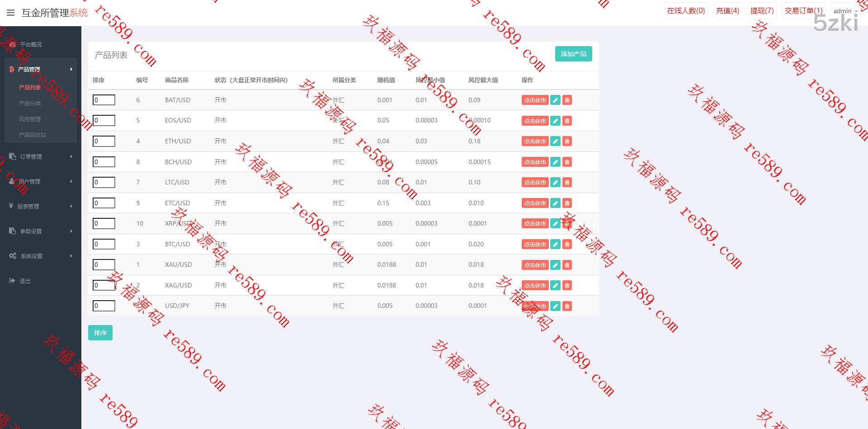Click the edit pencil icon for ETH/USD

click(555, 141)
